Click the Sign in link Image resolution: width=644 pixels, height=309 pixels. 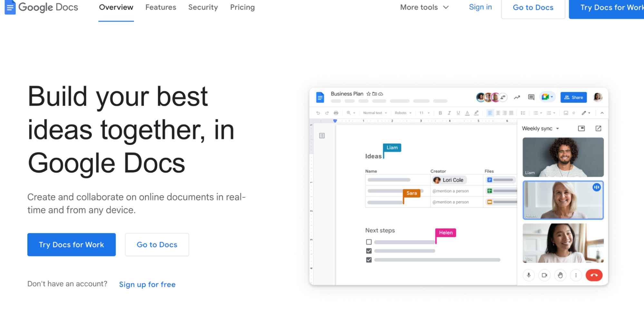pos(480,7)
